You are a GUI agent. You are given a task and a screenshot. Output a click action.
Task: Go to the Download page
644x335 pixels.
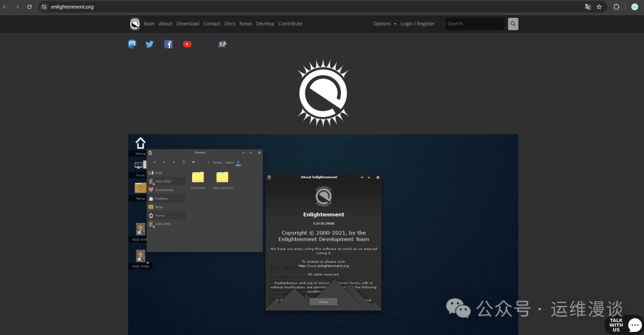click(188, 24)
